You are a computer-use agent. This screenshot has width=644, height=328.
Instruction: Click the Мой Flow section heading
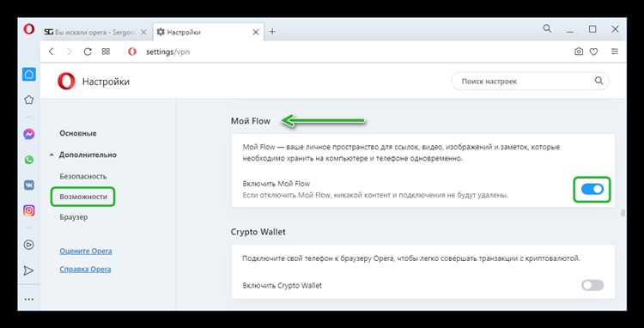(251, 121)
